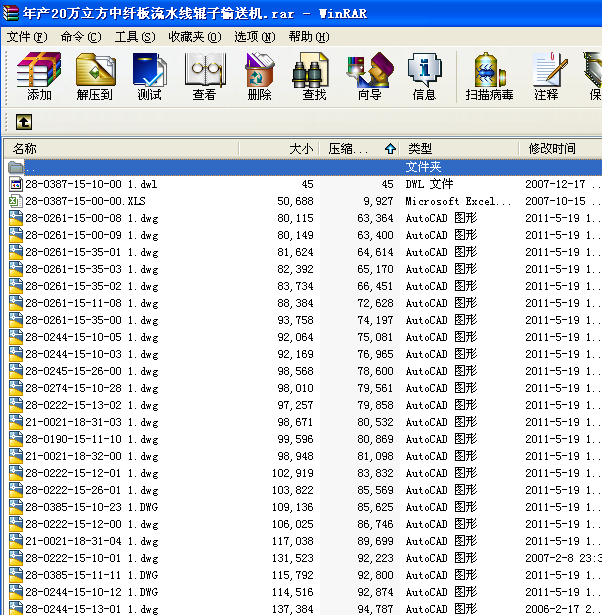Open the 帮助(H) menu
602x615 pixels.
pos(309,37)
